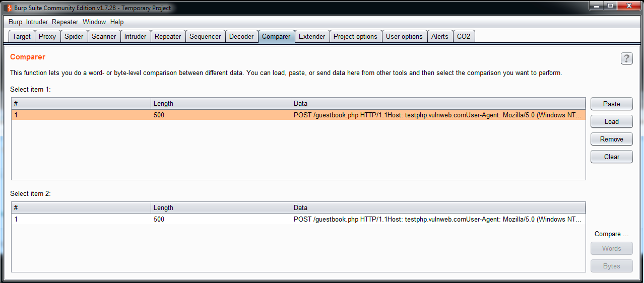
Task: Switch to the Proxy tab
Action: click(x=47, y=36)
